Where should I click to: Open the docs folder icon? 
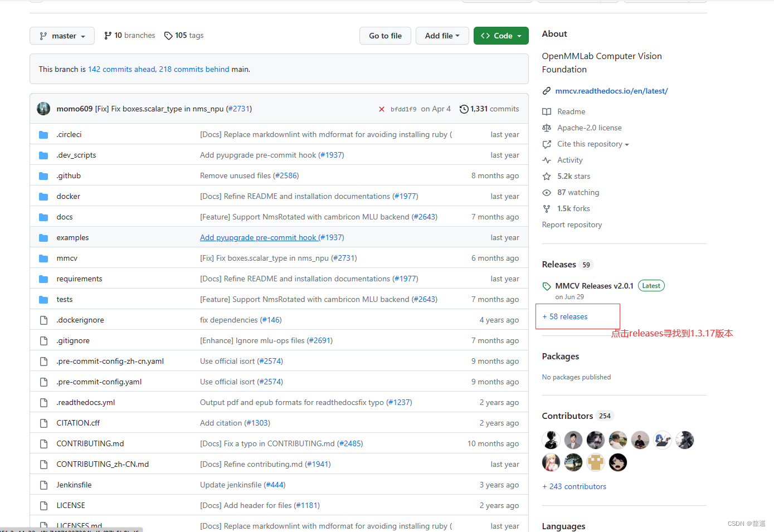[x=43, y=217]
